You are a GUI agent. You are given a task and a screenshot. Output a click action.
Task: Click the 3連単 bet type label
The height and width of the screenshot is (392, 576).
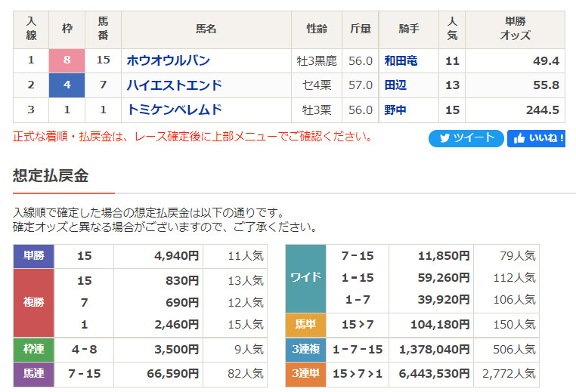[305, 374]
